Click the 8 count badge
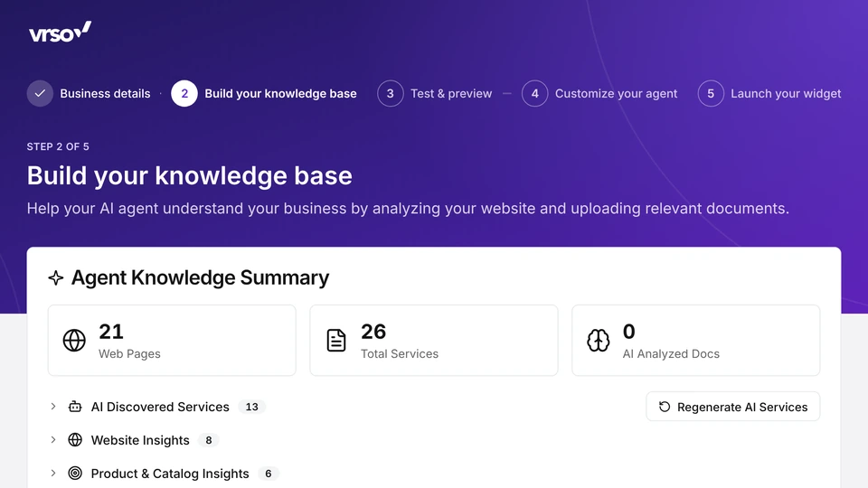868x488 pixels. point(209,440)
